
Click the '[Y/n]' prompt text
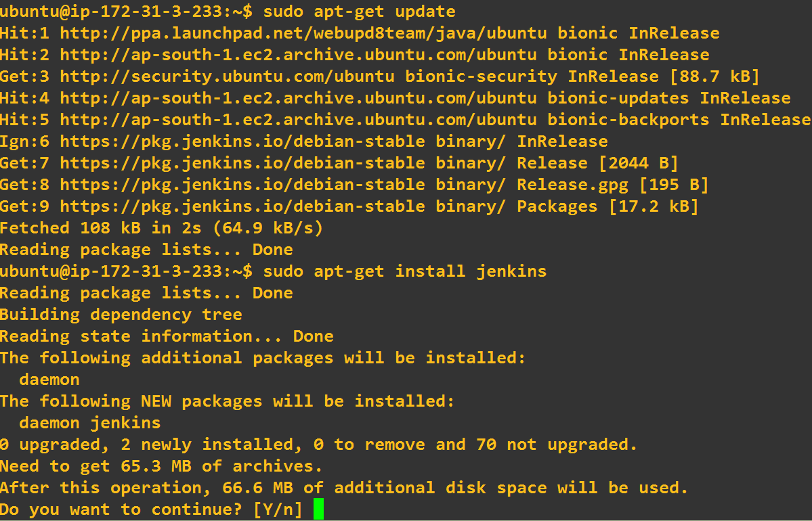coord(278,509)
